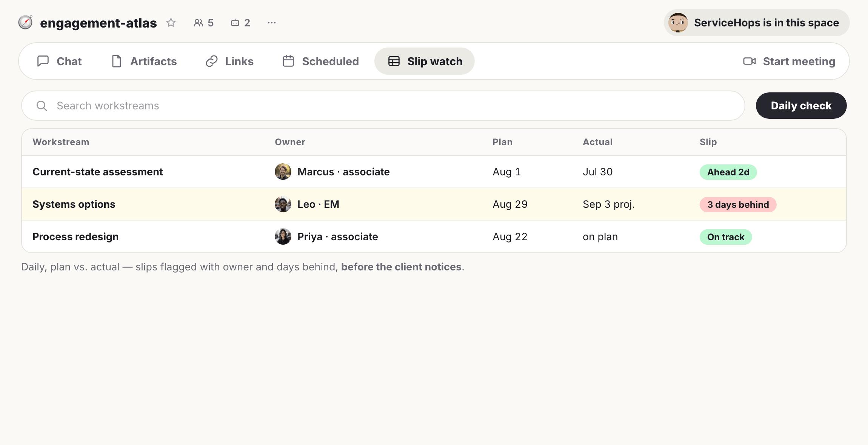Run the Daily check

[801, 106]
